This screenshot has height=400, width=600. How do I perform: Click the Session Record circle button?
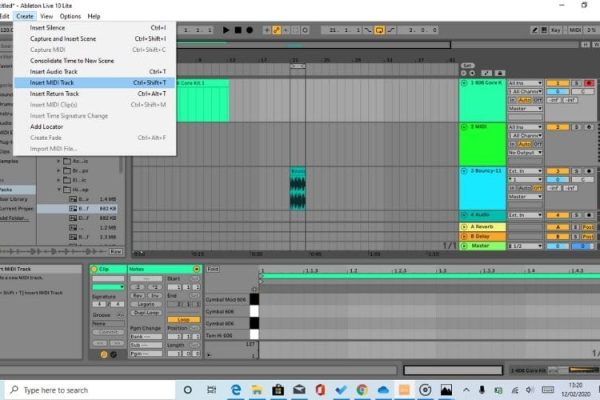coord(305,30)
